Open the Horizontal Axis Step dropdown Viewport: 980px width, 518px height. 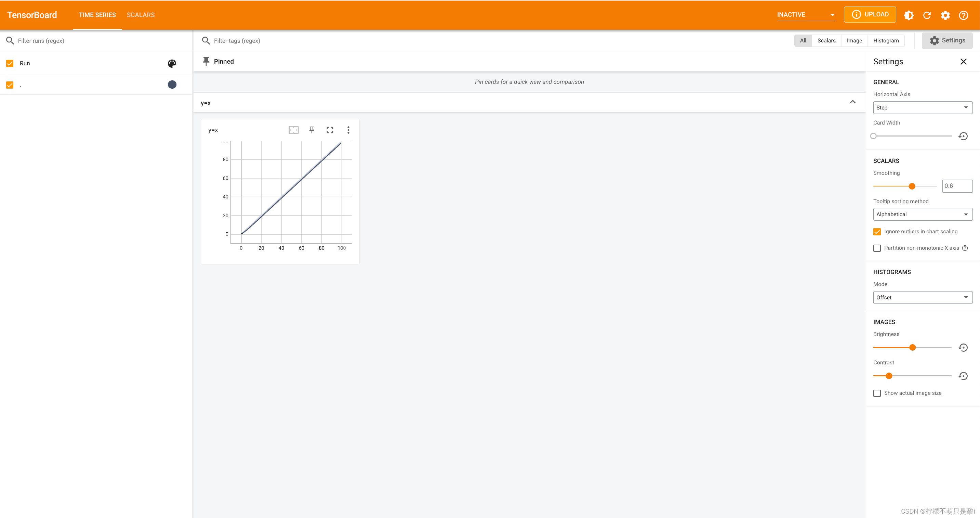(922, 108)
